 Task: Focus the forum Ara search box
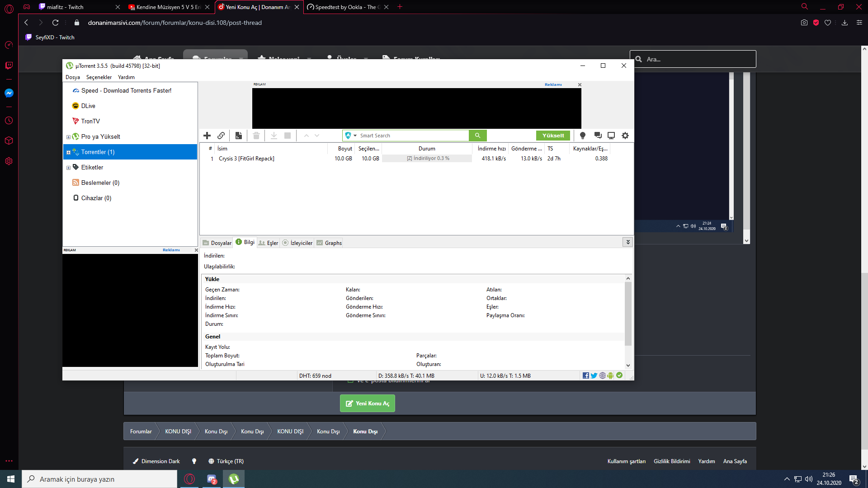click(693, 59)
